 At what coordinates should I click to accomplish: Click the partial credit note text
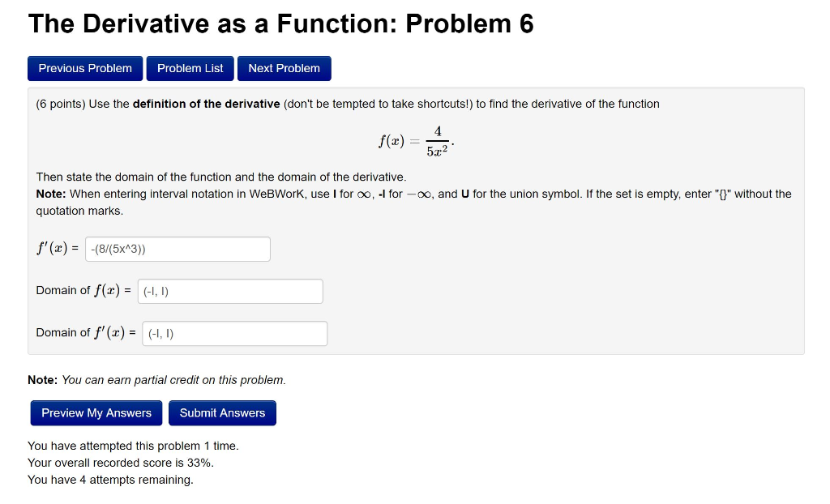click(156, 380)
